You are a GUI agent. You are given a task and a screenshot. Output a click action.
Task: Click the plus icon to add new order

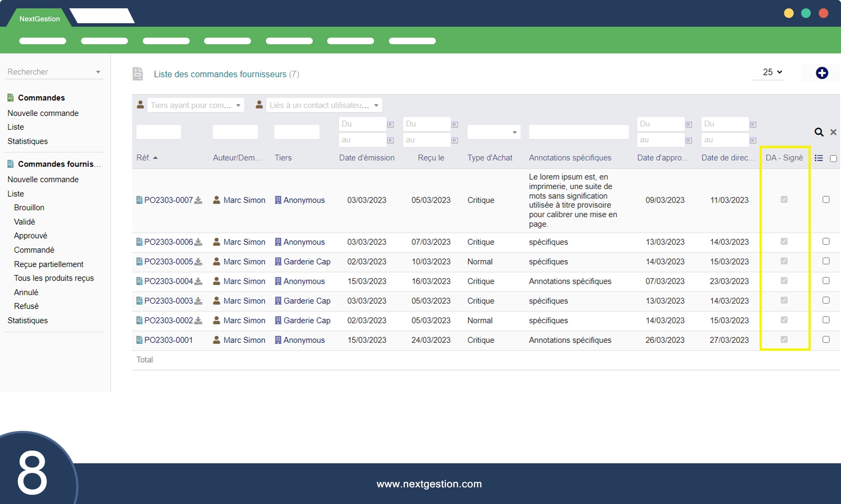(x=822, y=73)
